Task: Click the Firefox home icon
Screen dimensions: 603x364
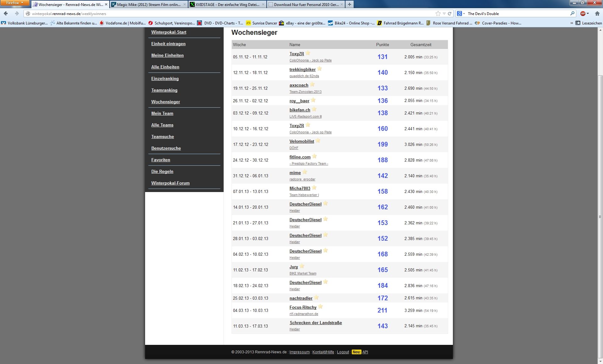Action: 597,13
